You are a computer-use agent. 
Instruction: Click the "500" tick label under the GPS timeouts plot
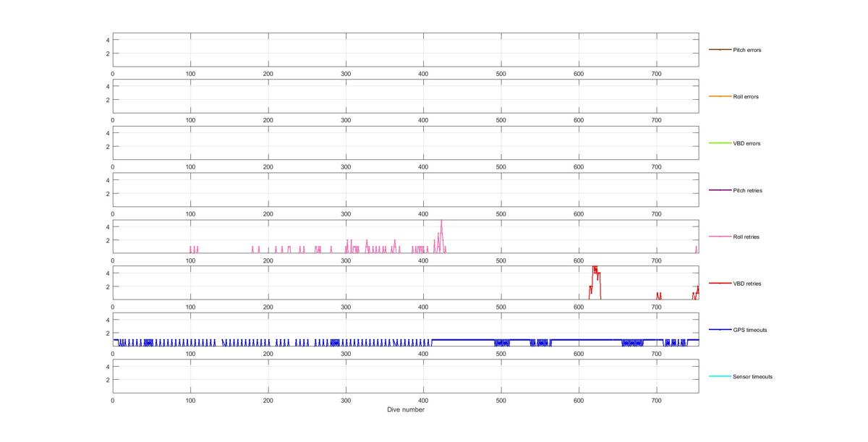coord(501,353)
